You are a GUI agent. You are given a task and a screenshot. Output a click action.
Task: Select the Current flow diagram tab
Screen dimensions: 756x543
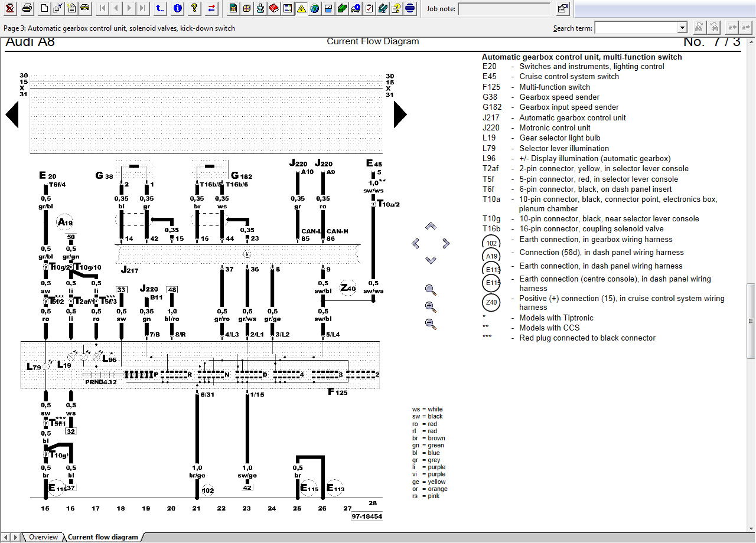tap(103, 537)
